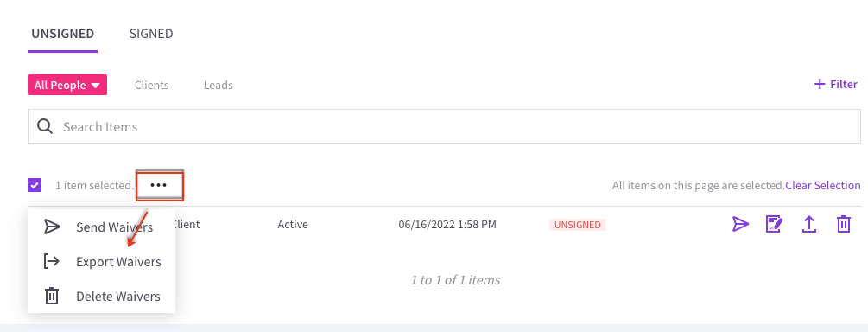Click the paper-plane icon beside Send Waivers
This screenshot has height=332, width=868.
point(52,227)
